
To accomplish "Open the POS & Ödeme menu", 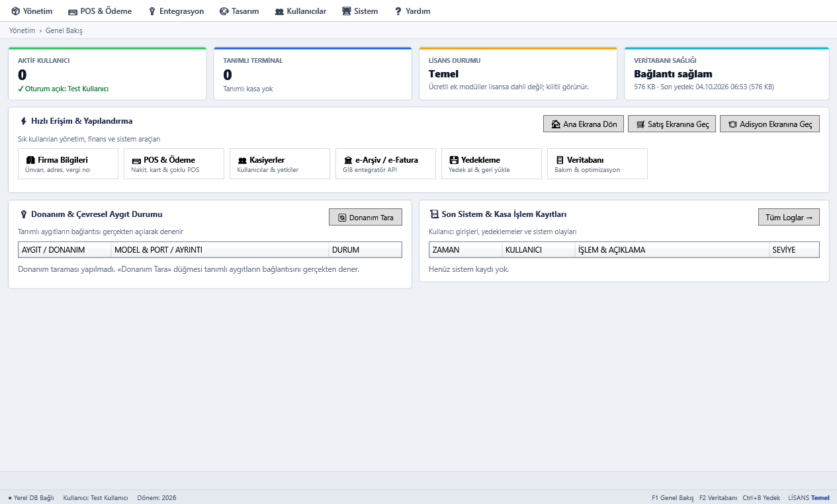I will click(x=100, y=11).
